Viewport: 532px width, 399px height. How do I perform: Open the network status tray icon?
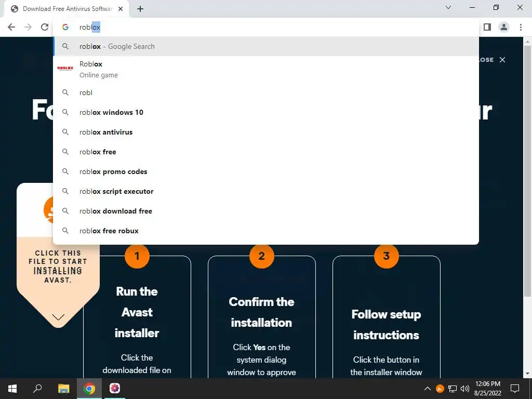(453, 389)
